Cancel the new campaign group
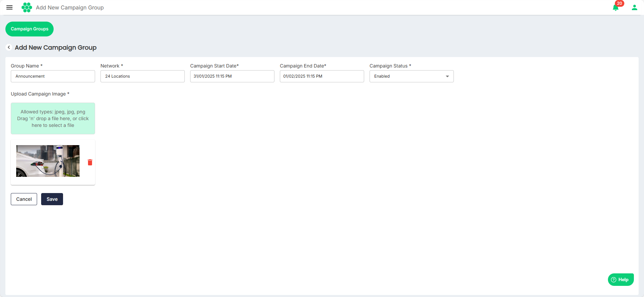This screenshot has width=644, height=297. (24, 199)
